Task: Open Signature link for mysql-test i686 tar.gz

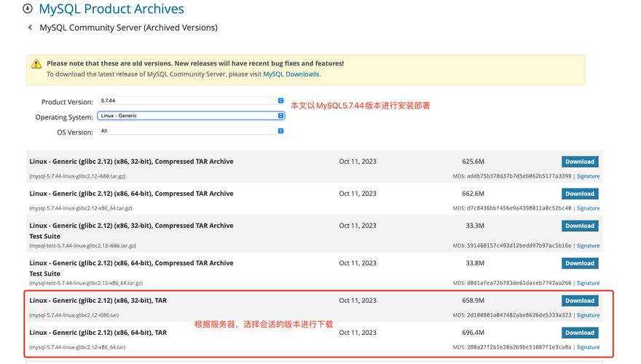Action: [588, 245]
